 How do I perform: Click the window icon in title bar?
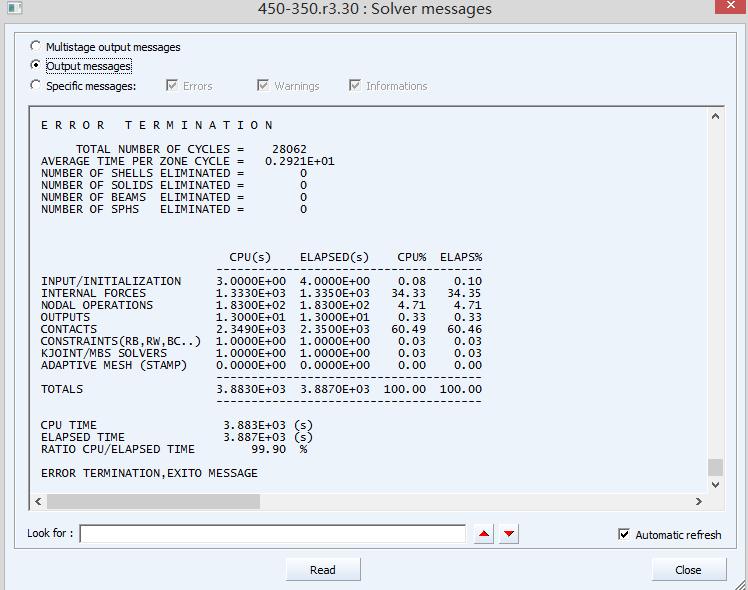12,10
